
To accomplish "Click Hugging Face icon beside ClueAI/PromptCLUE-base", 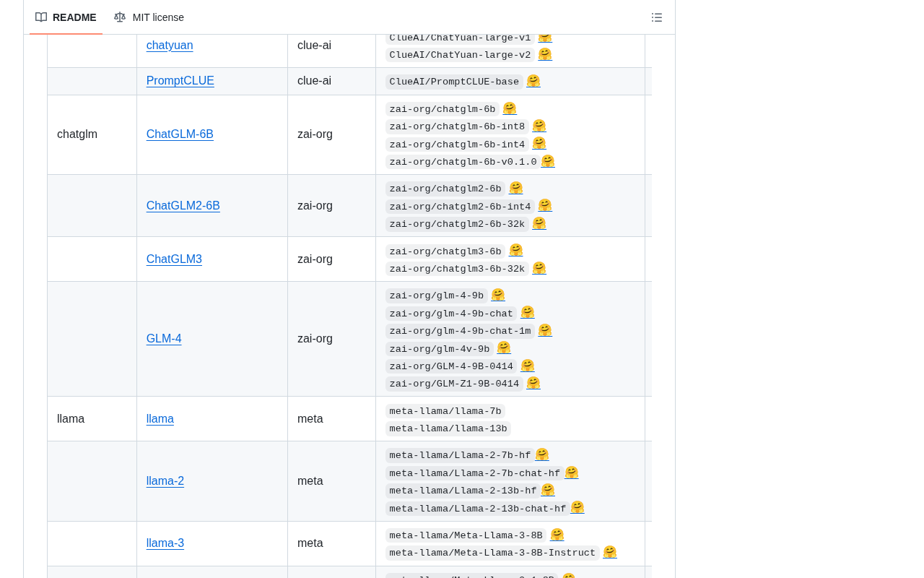I will tap(533, 81).
